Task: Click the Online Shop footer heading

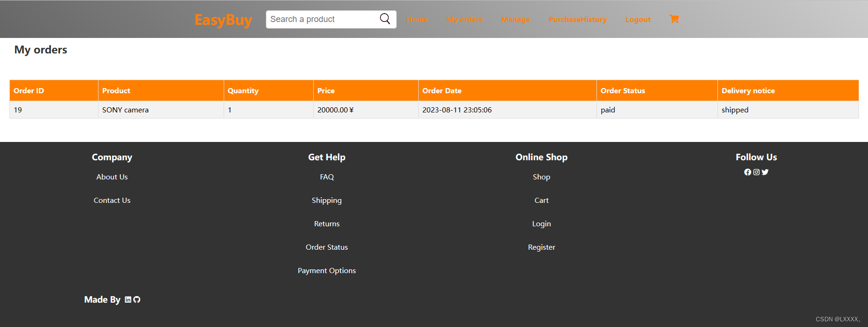Action: [x=542, y=157]
